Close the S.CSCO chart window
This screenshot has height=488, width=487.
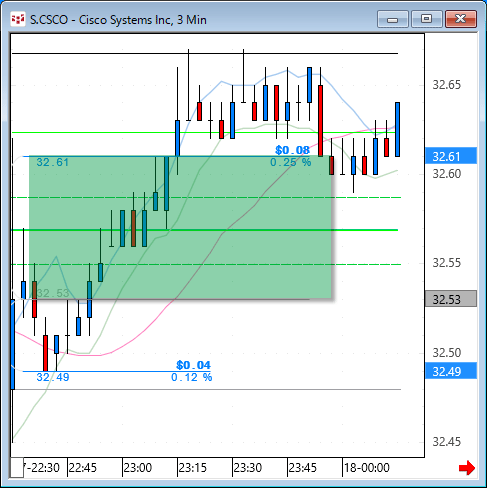461,19
